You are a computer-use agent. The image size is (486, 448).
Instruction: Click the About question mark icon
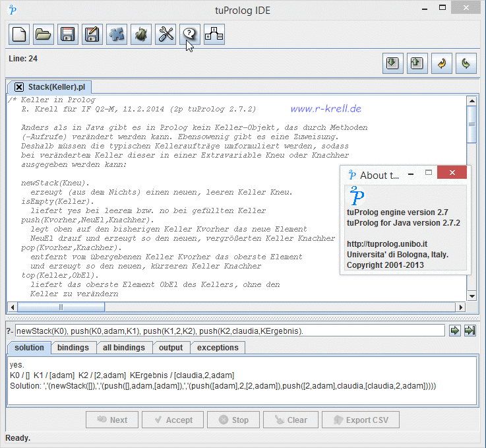tap(189, 34)
